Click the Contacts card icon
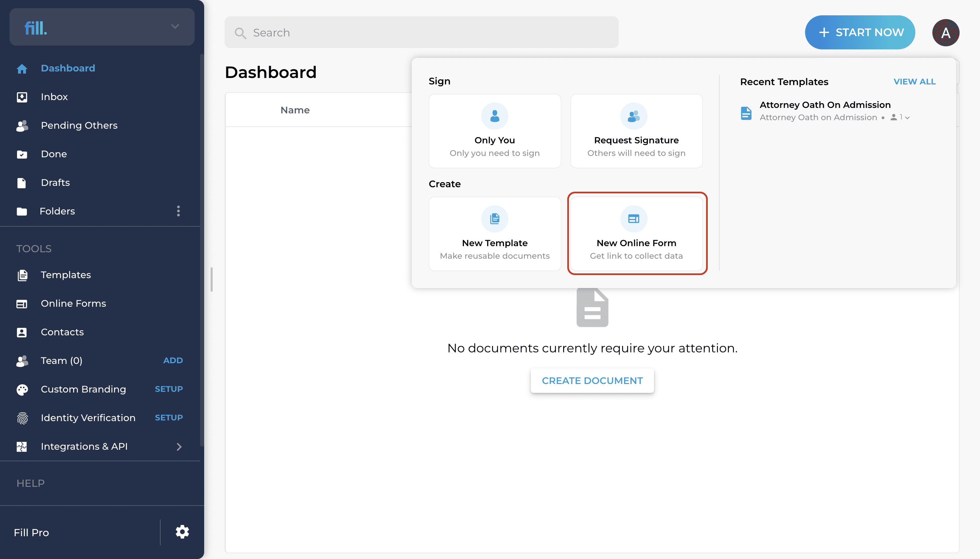The height and width of the screenshot is (559, 980). [x=22, y=332]
